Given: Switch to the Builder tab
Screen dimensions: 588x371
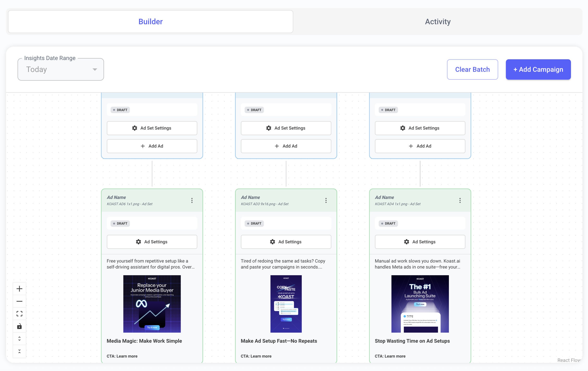Looking at the screenshot, I should tap(150, 21).
